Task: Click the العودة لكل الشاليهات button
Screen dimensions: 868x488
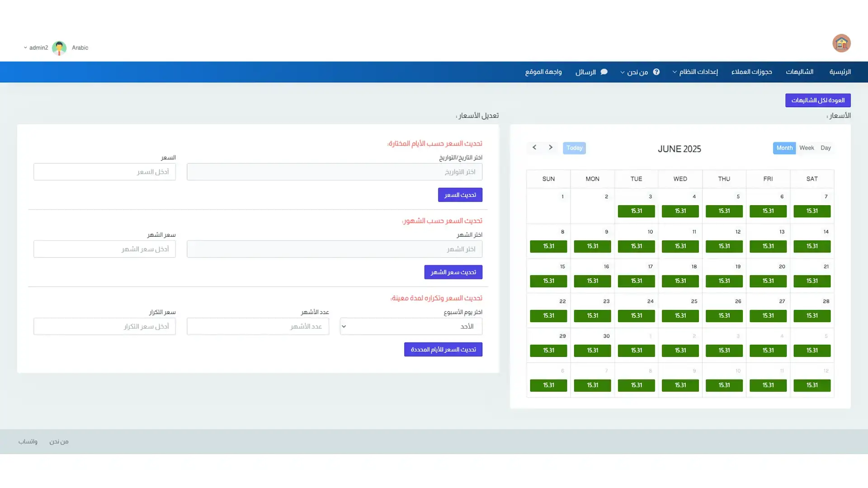Action: click(x=818, y=100)
